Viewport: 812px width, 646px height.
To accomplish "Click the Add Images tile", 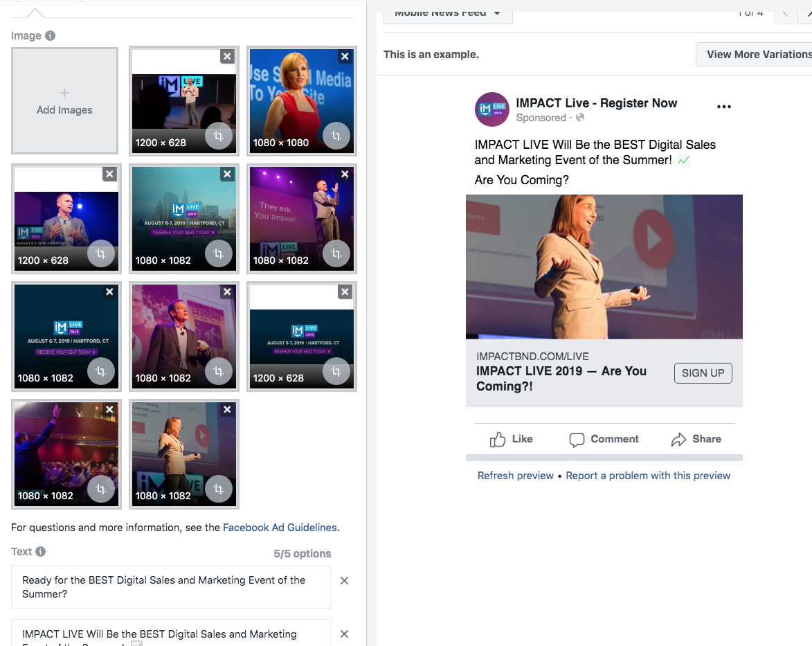I will (65, 101).
